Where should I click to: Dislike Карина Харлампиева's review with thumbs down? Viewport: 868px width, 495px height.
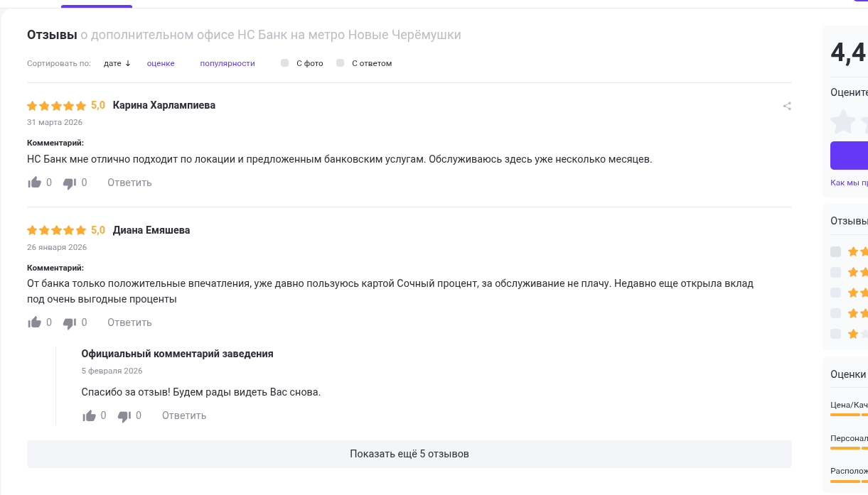point(70,183)
